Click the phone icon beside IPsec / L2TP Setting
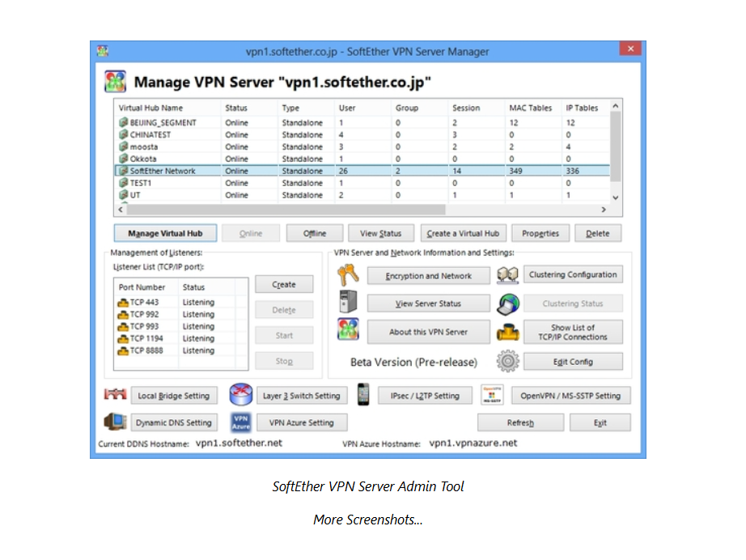Screen dimensions: 746x560 (x=363, y=394)
